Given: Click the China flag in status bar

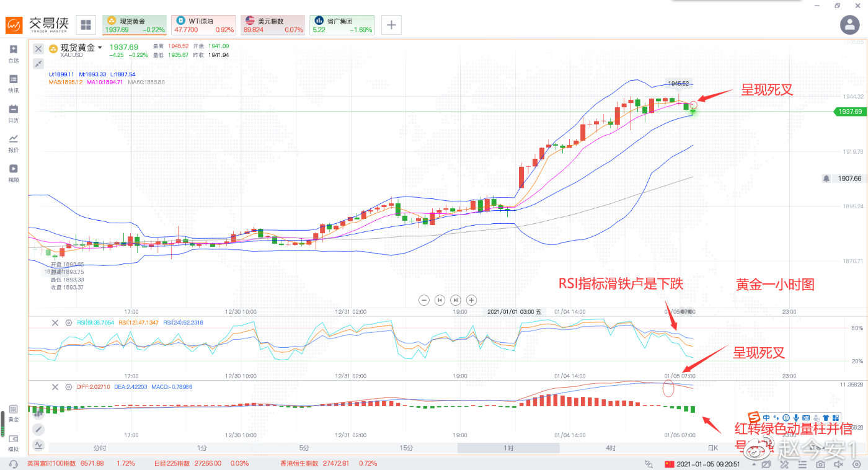Looking at the screenshot, I should coord(668,464).
